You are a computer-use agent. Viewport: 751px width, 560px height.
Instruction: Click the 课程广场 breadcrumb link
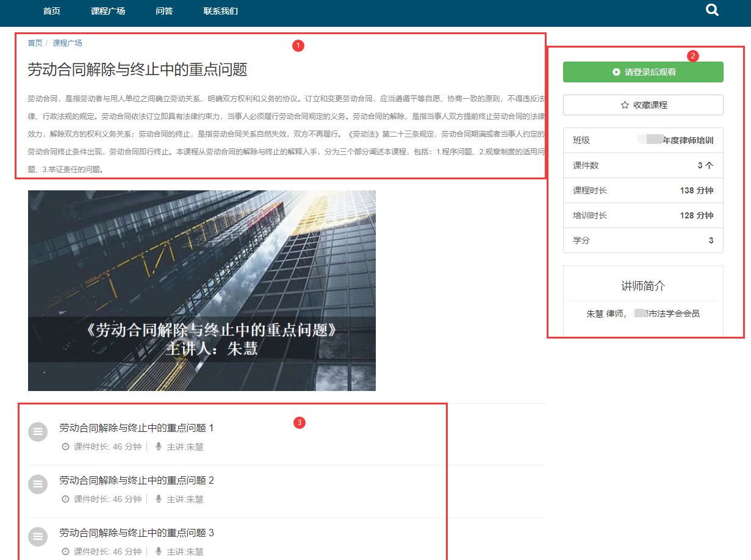[x=67, y=43]
